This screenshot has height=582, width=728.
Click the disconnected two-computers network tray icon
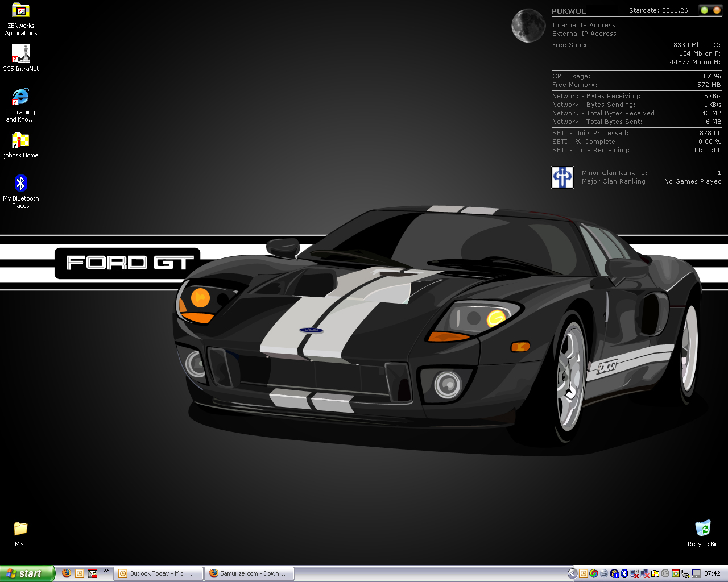point(645,573)
